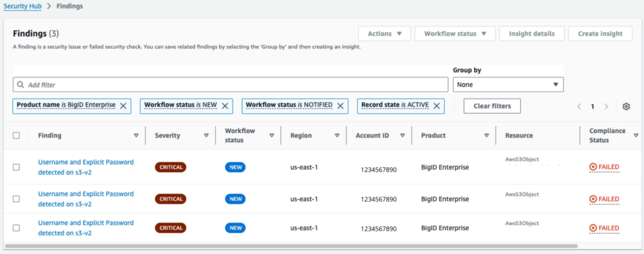Go to previous page of findings
The width and height of the screenshot is (644, 254).
579,106
